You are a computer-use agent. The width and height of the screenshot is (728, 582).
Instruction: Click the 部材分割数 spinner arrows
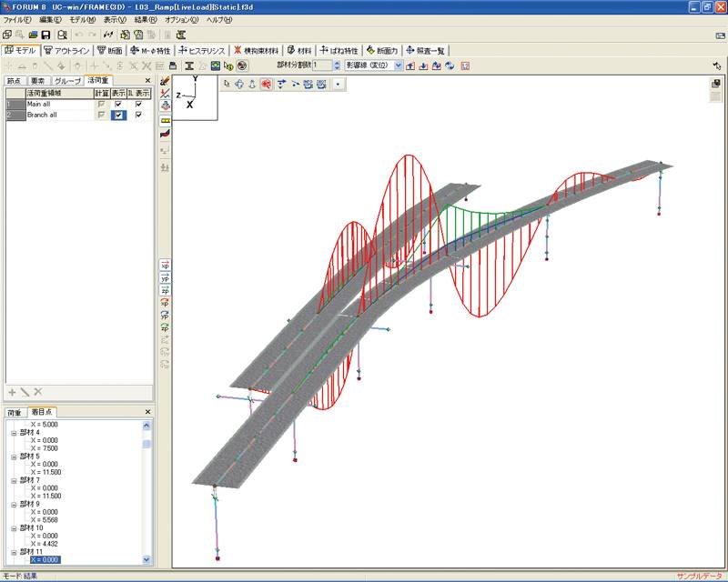(x=337, y=65)
